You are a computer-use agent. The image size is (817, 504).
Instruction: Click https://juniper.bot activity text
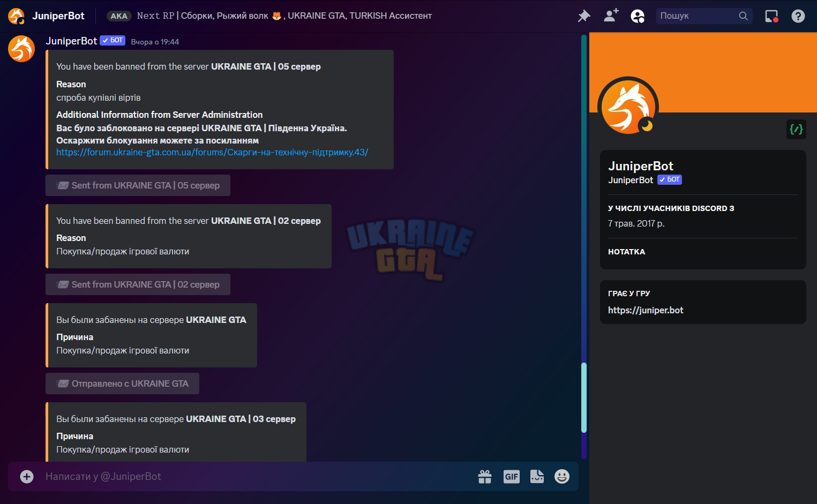(646, 310)
